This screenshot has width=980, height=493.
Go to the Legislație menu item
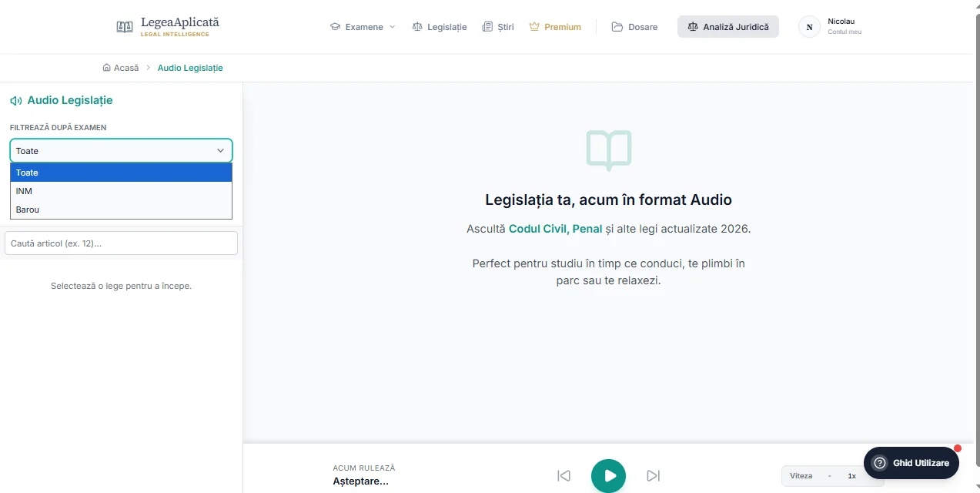pos(440,27)
